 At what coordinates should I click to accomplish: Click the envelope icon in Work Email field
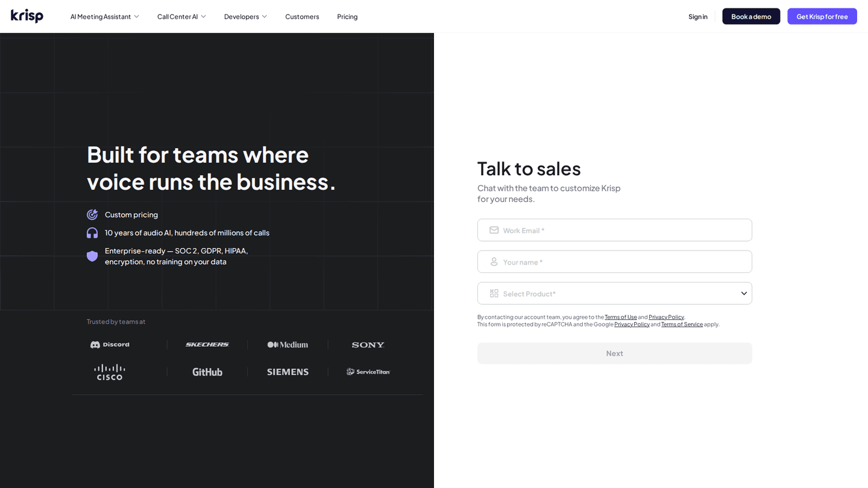494,230
